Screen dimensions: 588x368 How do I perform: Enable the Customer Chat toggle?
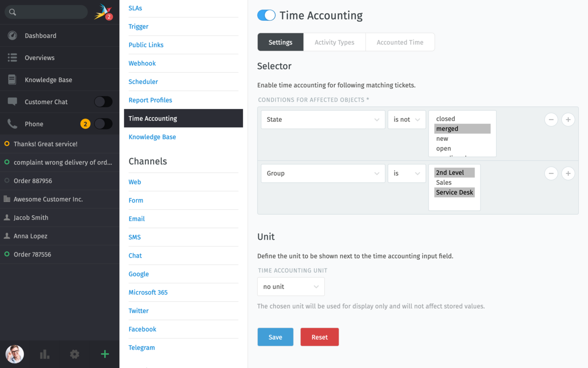103,101
